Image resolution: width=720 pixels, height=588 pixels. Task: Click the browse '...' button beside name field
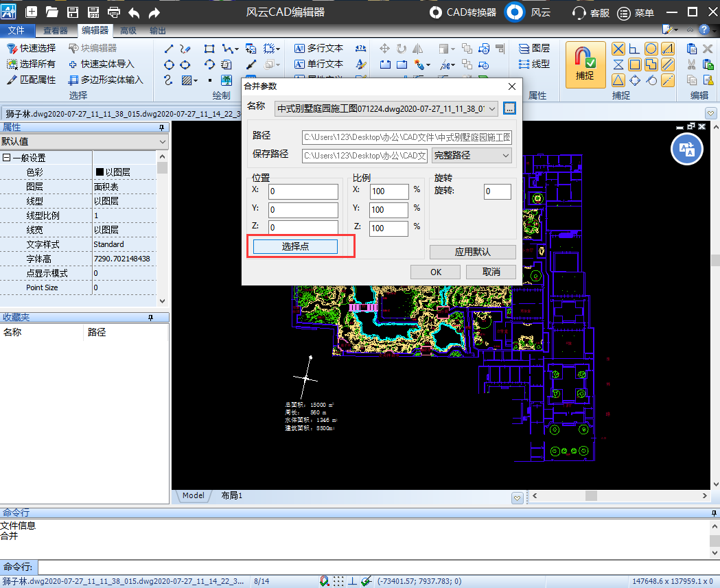tap(509, 108)
